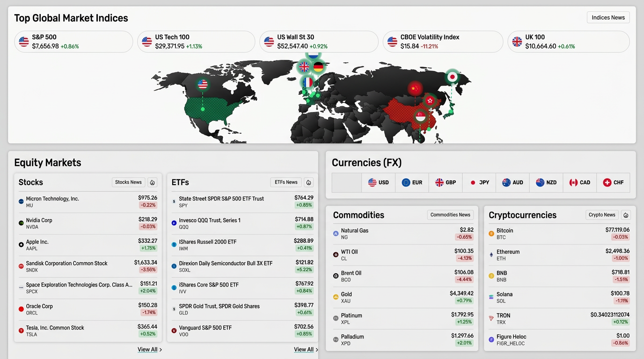This screenshot has height=359, width=644.
Task: Open the UK 100 index card
Action: tap(569, 42)
